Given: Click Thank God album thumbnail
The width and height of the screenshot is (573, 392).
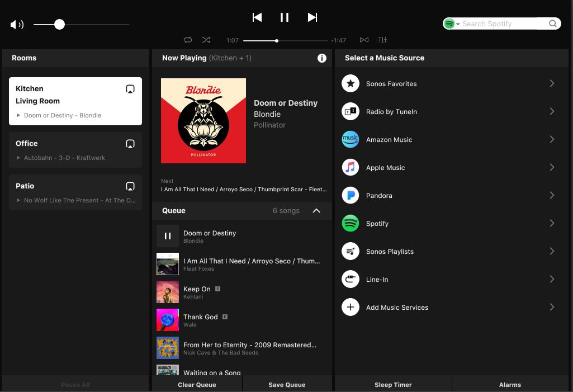Looking at the screenshot, I should click(x=168, y=320).
